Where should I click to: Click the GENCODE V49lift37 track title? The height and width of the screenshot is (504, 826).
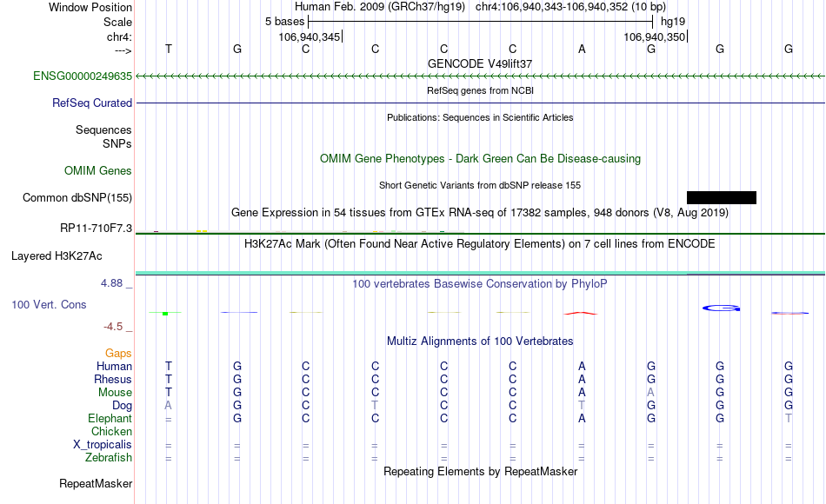(x=480, y=63)
